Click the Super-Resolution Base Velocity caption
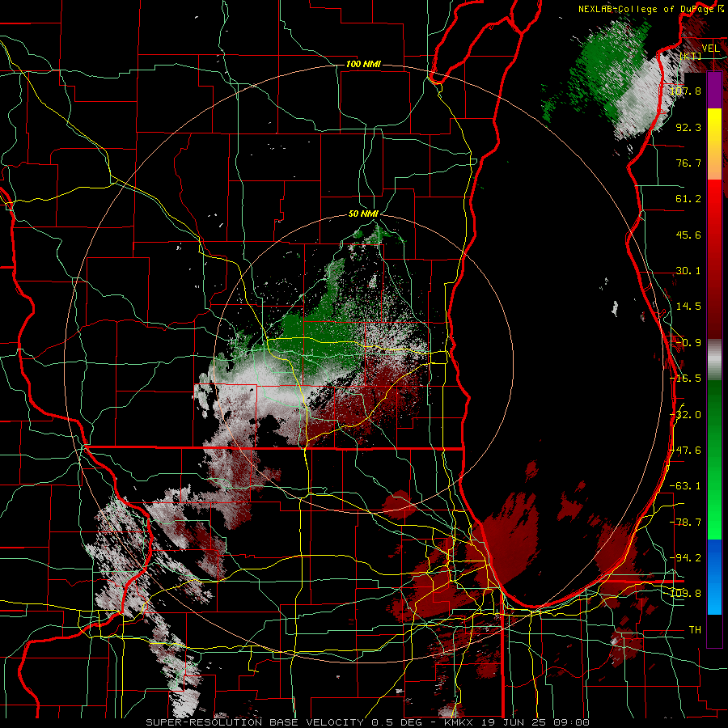 [367, 722]
